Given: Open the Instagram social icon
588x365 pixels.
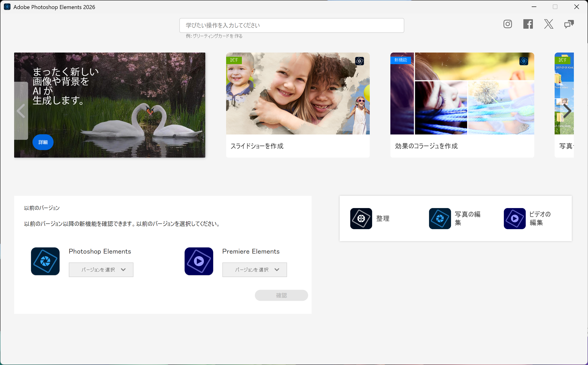Looking at the screenshot, I should pyautogui.click(x=508, y=24).
